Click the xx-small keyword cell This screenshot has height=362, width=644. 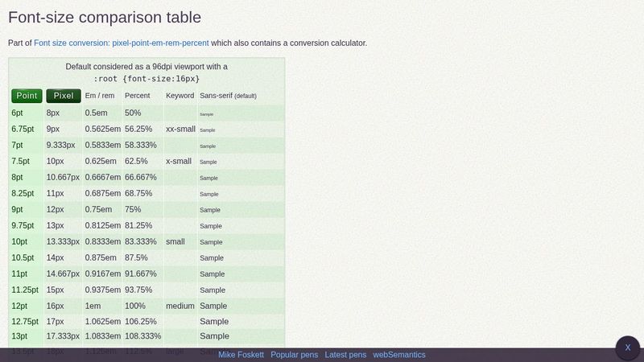[x=180, y=129]
